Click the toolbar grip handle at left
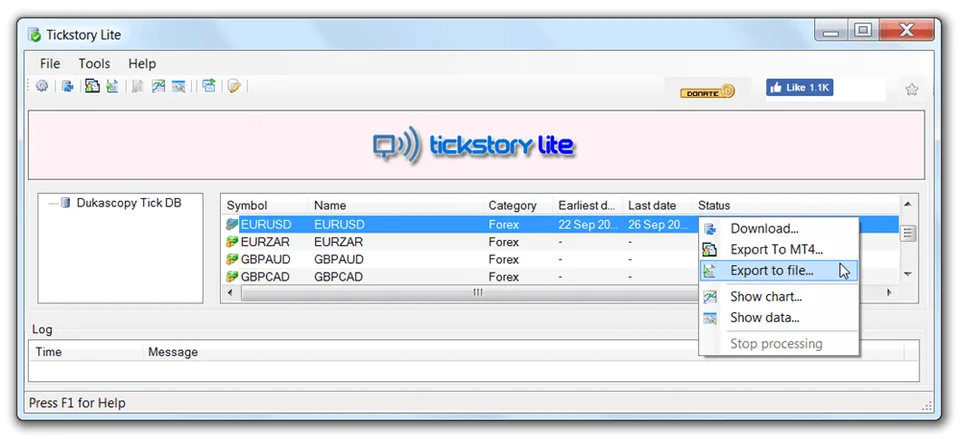Screen dimensions: 960x439 (29, 86)
